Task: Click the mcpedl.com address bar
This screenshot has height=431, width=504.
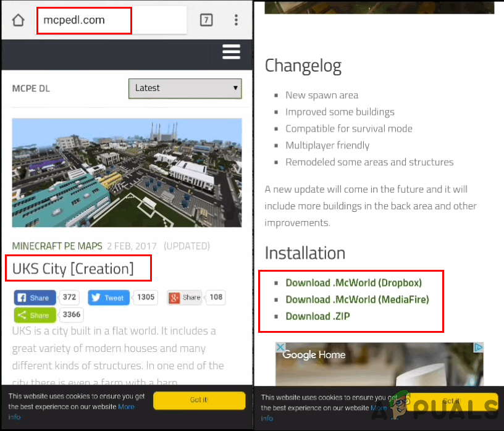Action: [111, 20]
